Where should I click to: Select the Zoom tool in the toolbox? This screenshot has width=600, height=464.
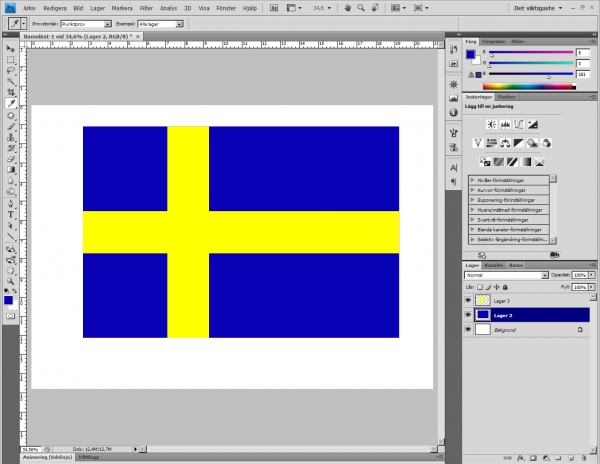coord(11,281)
